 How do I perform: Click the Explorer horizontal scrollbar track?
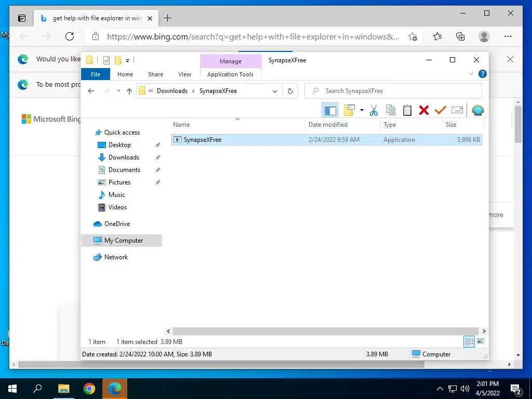coord(325,331)
